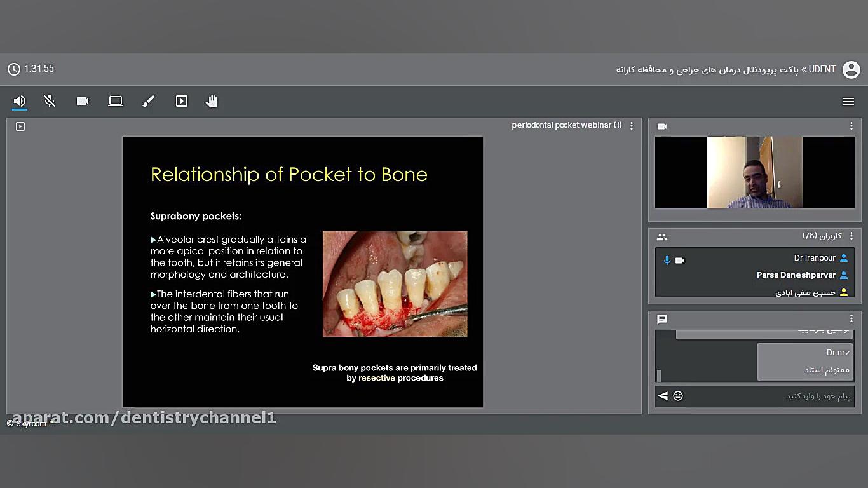Click the screen share laptop icon
Screen dimensions: 868x488
[116, 101]
